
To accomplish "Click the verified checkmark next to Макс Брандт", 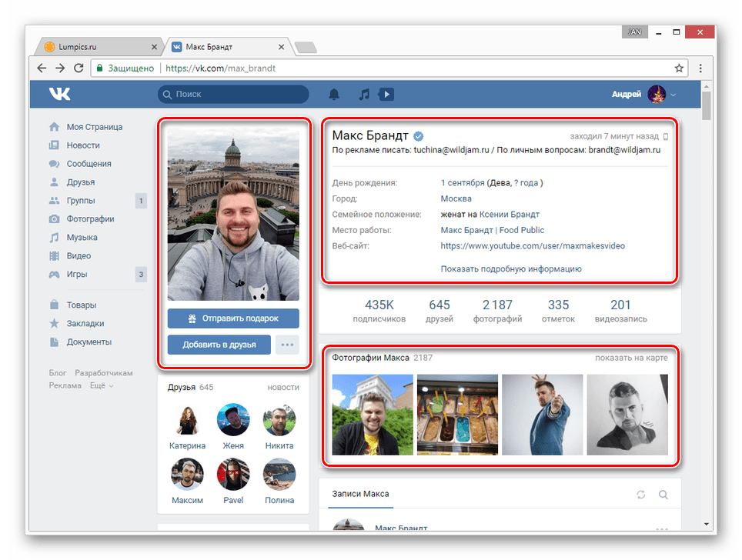I will [418, 136].
